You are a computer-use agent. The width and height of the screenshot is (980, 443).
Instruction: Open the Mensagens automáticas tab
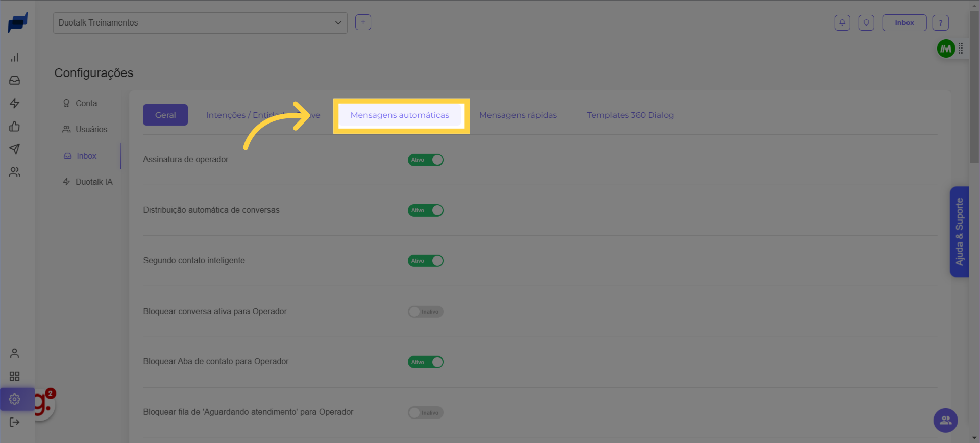[400, 115]
